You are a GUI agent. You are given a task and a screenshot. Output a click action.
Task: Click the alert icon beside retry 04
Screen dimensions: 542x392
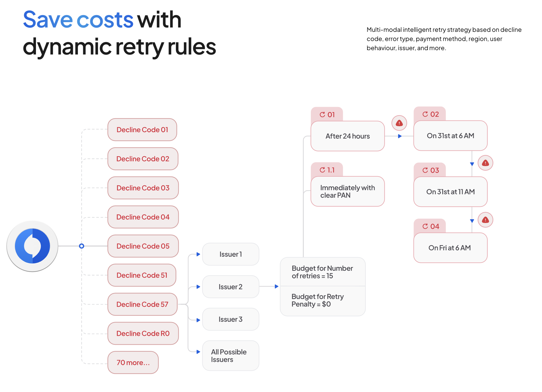coord(485,220)
